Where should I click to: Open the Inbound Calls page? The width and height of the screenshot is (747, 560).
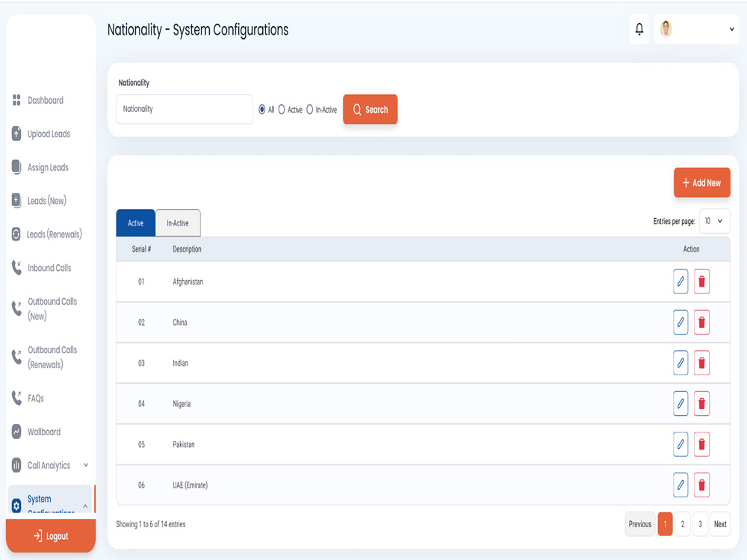tap(49, 267)
